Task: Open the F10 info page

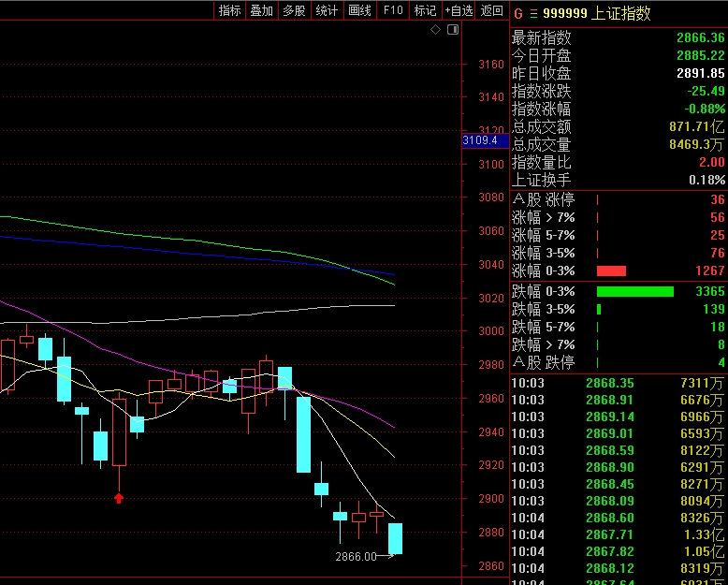Action: click(x=393, y=10)
